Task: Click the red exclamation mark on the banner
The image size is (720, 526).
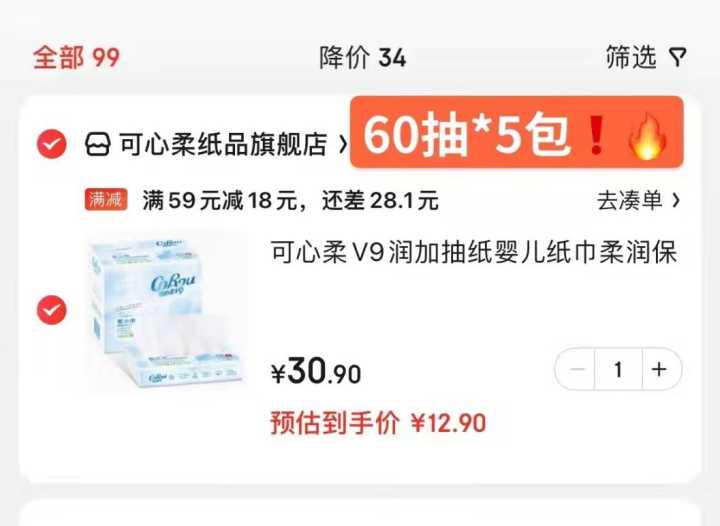Action: pos(596,135)
